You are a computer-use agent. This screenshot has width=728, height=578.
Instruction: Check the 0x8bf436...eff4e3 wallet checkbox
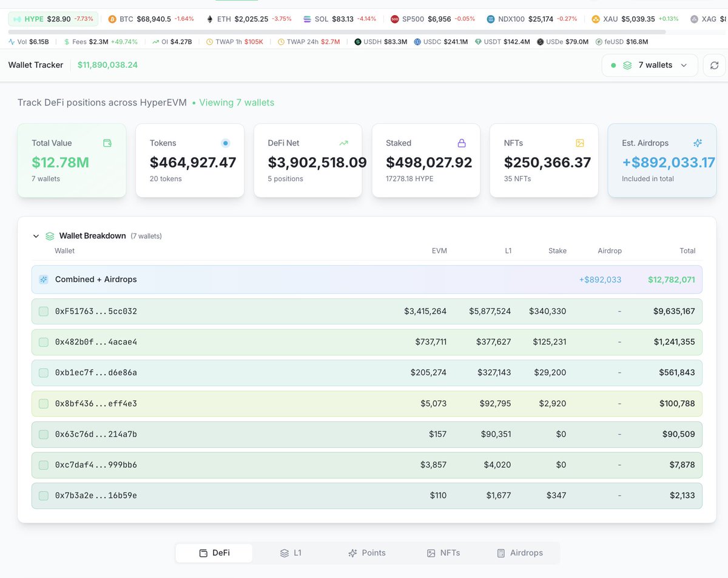44,403
